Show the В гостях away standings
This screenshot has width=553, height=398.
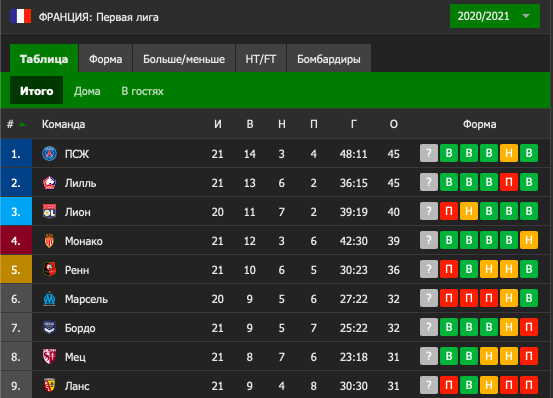142,91
